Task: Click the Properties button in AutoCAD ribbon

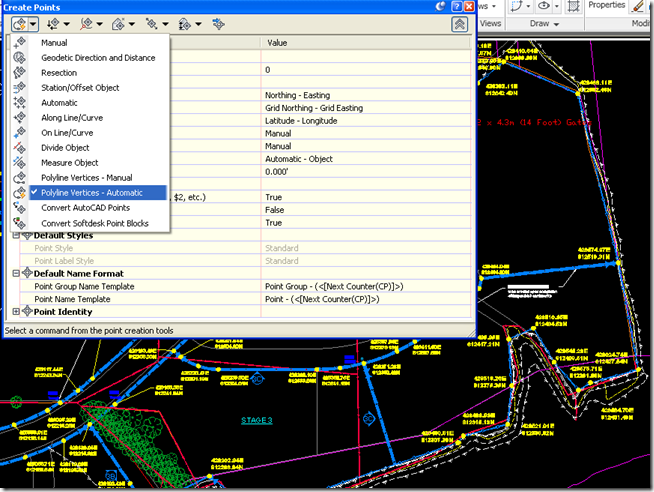Action: 606,5
